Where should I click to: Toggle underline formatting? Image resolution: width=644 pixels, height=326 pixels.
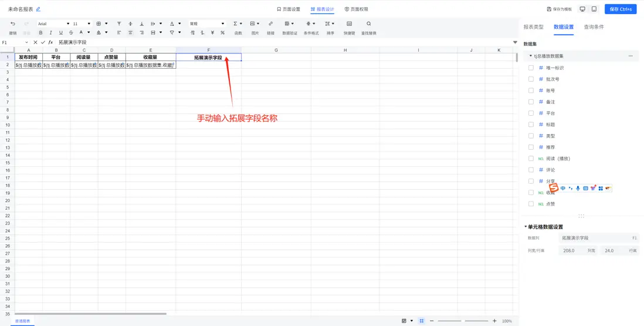pyautogui.click(x=61, y=33)
